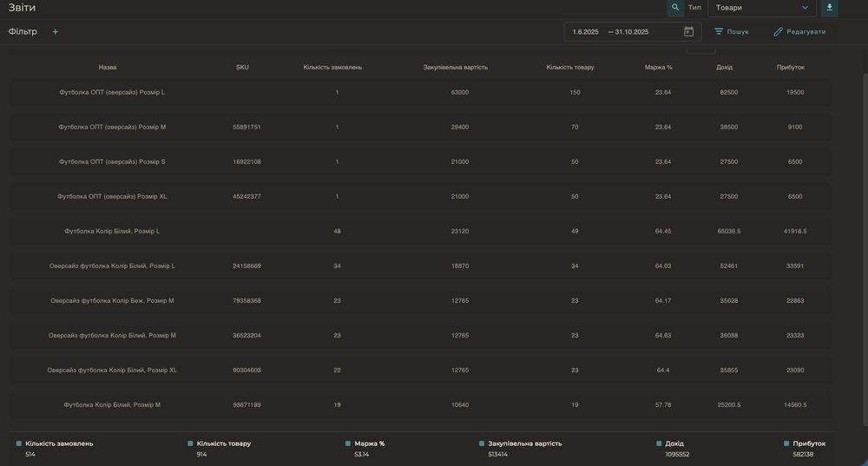The image size is (868, 466).
Task: Click the Закупівельна вартість column header
Action: tap(455, 67)
